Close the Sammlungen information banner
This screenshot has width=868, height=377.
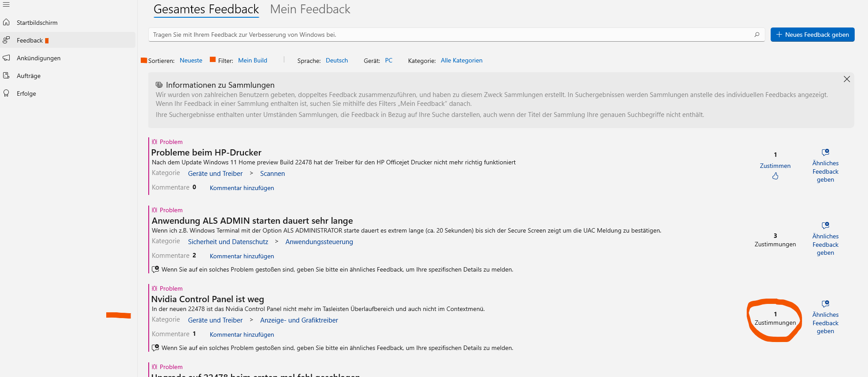tap(847, 79)
